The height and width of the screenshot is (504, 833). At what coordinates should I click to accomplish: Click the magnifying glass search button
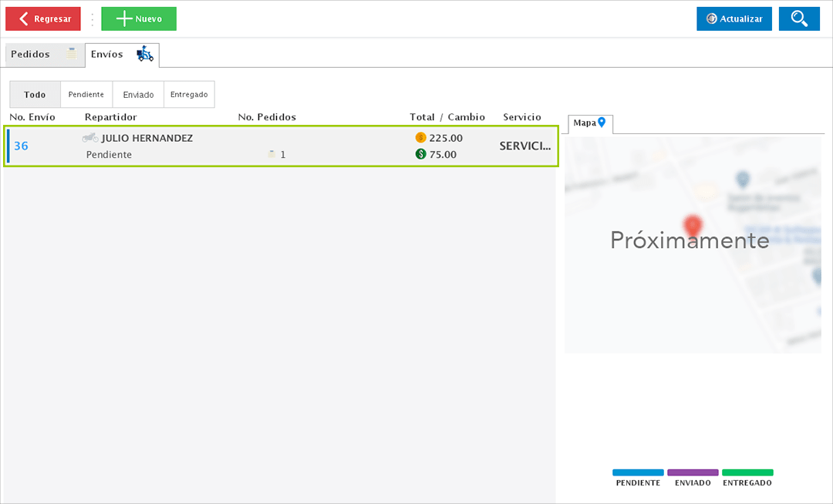(x=799, y=19)
